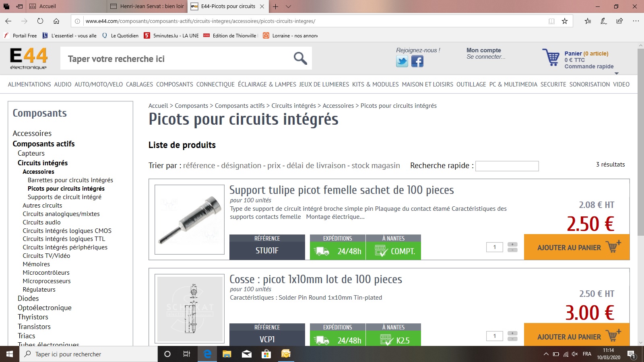Sort products by prix
This screenshot has width=644, height=362.
[274, 166]
